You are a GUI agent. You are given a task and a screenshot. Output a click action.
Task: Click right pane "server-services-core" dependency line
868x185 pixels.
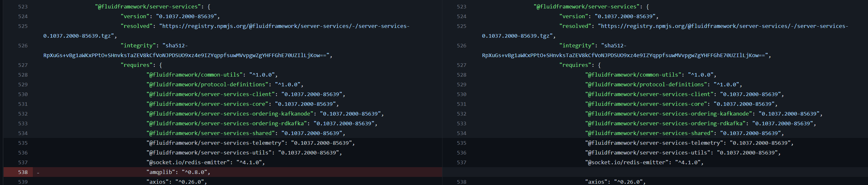pos(681,104)
